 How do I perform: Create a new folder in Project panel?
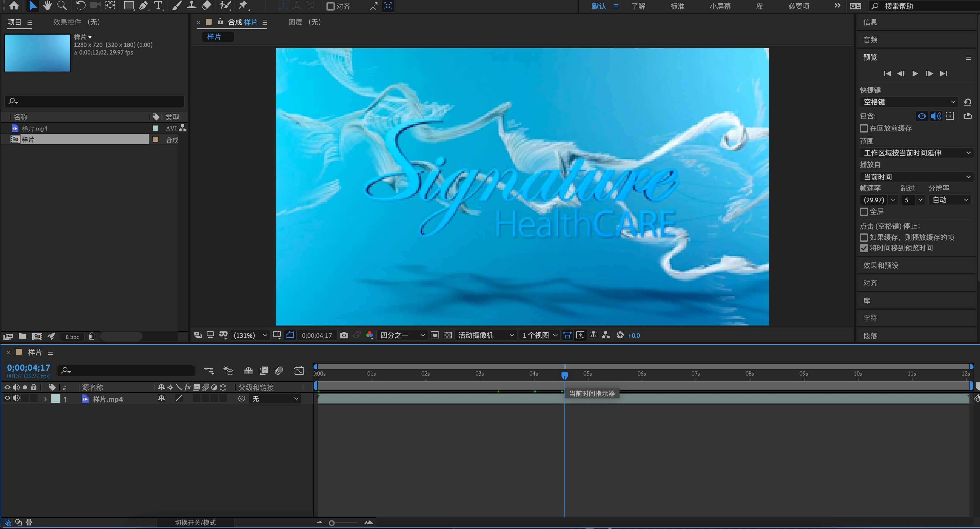click(23, 336)
